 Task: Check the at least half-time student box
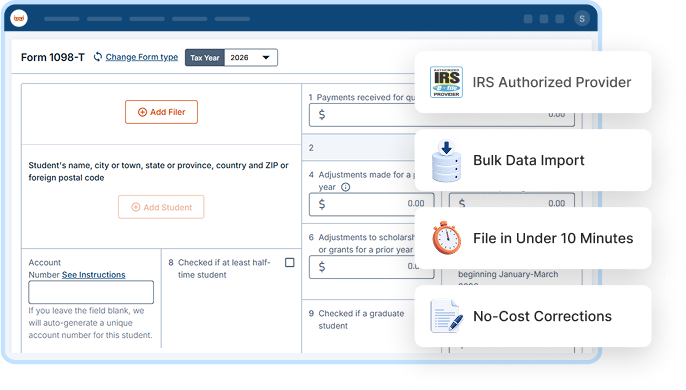pos(290,263)
